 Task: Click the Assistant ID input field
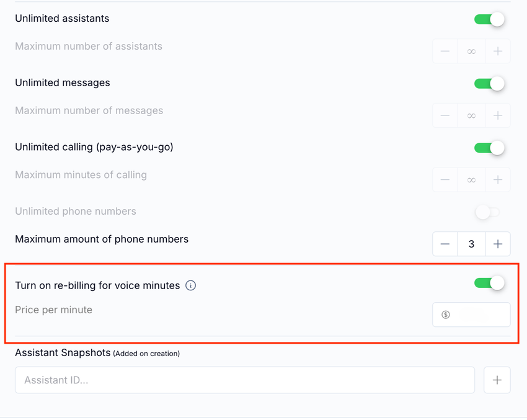coord(245,380)
